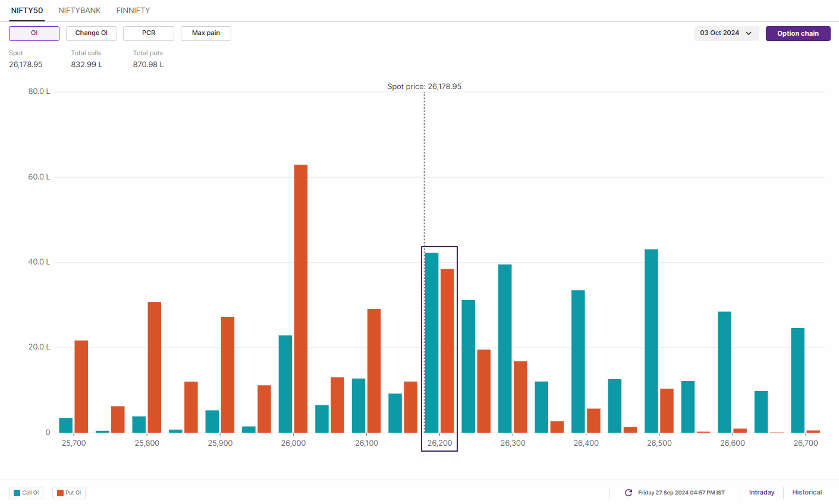839x504 pixels.
Task: Click the call bar at strike 26,600
Action: (x=724, y=372)
